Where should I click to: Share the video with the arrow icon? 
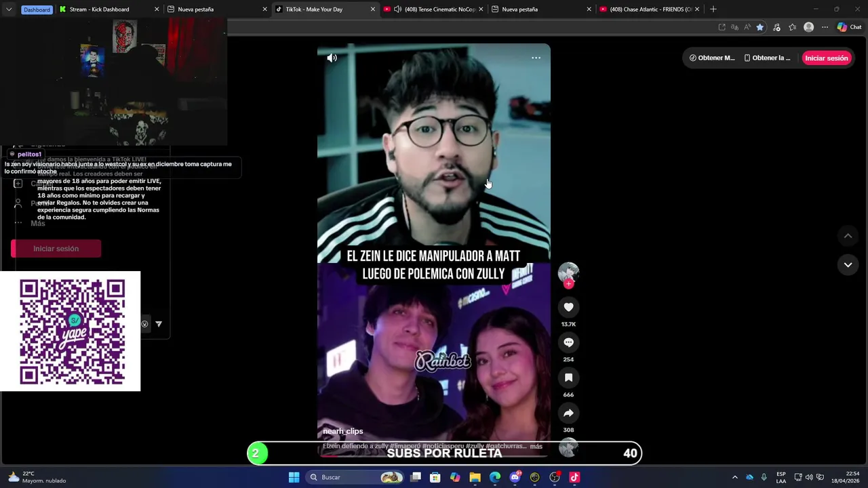point(568,413)
